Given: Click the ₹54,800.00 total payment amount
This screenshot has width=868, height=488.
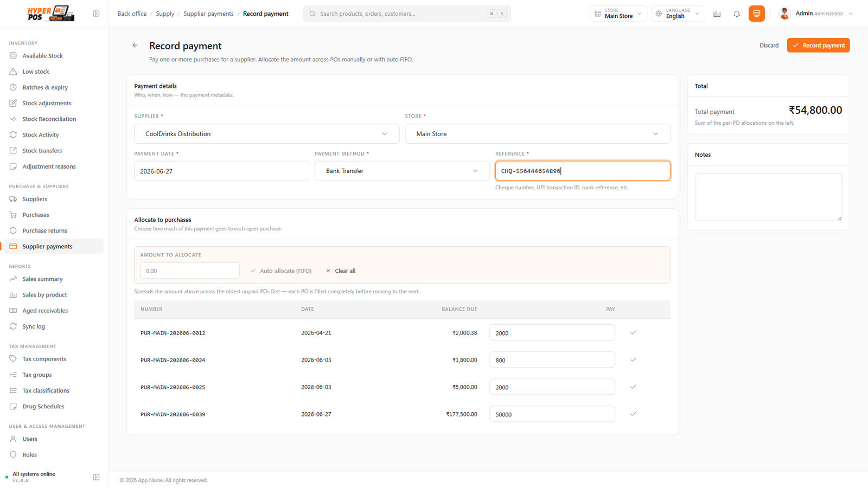Looking at the screenshot, I should coord(815,110).
